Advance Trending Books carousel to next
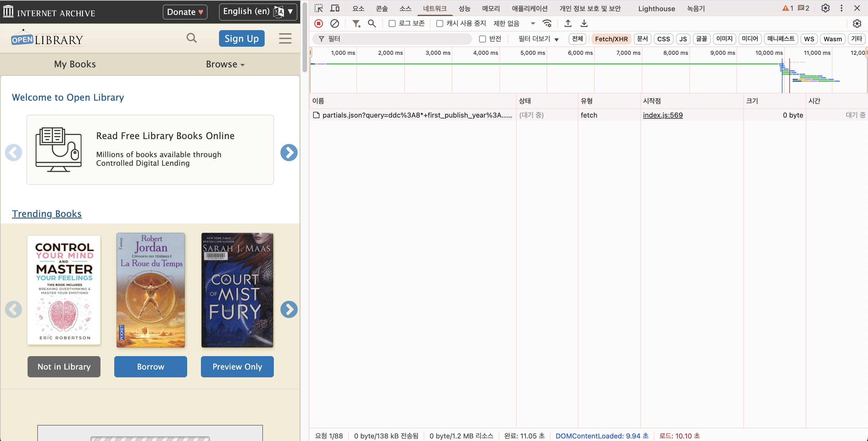The height and width of the screenshot is (441, 868). point(289,309)
